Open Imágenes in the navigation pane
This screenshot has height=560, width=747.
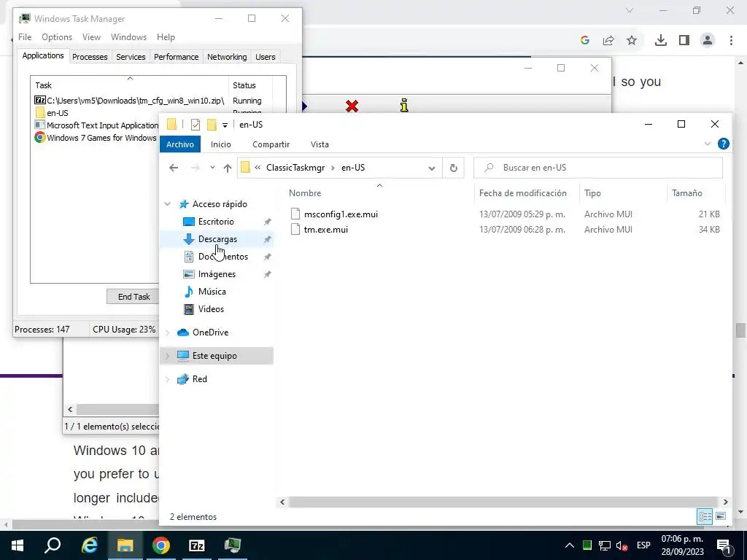coord(217,274)
